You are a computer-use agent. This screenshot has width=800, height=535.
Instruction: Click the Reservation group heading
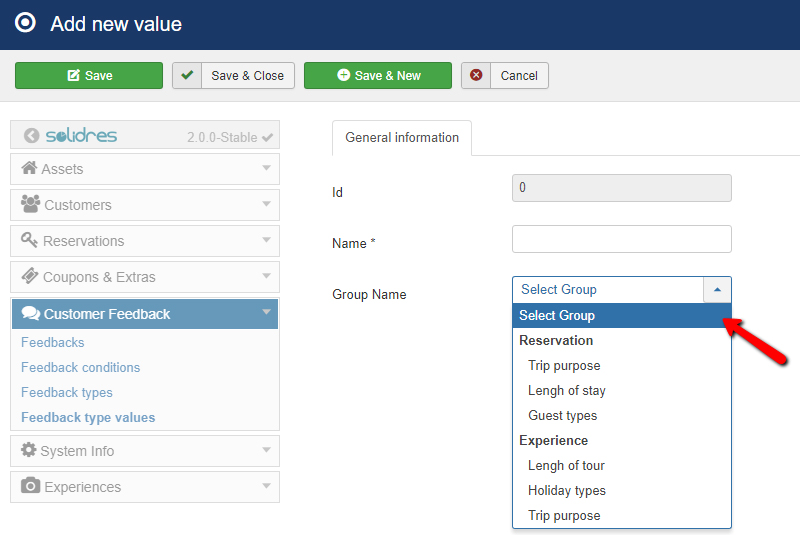(x=556, y=340)
